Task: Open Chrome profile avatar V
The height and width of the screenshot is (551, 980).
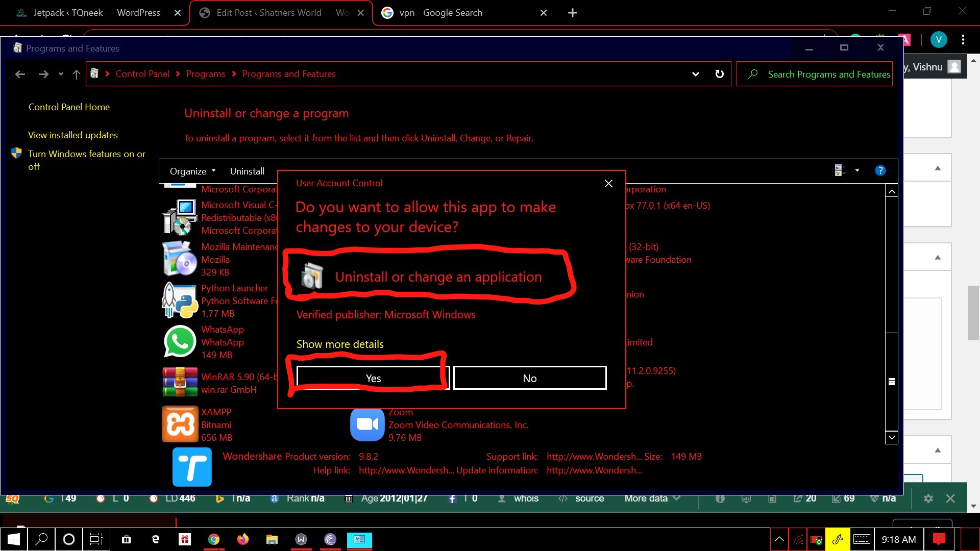Action: pos(938,40)
